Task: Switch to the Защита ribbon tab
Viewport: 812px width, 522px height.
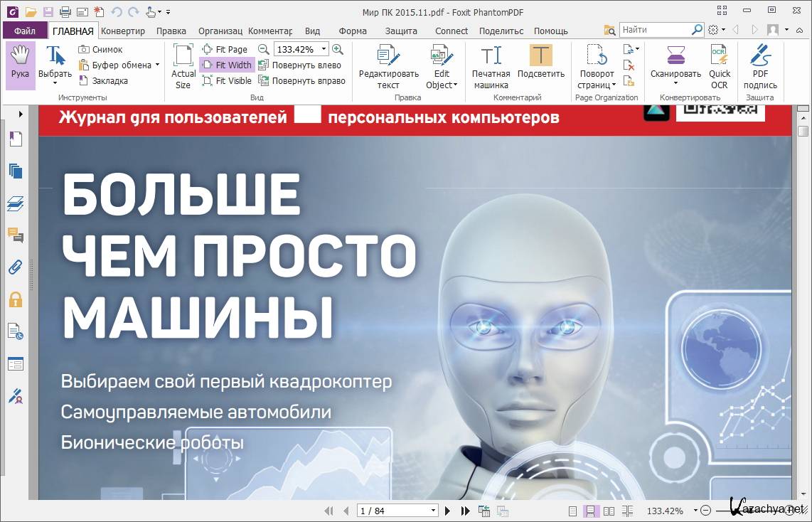Action: coord(401,31)
